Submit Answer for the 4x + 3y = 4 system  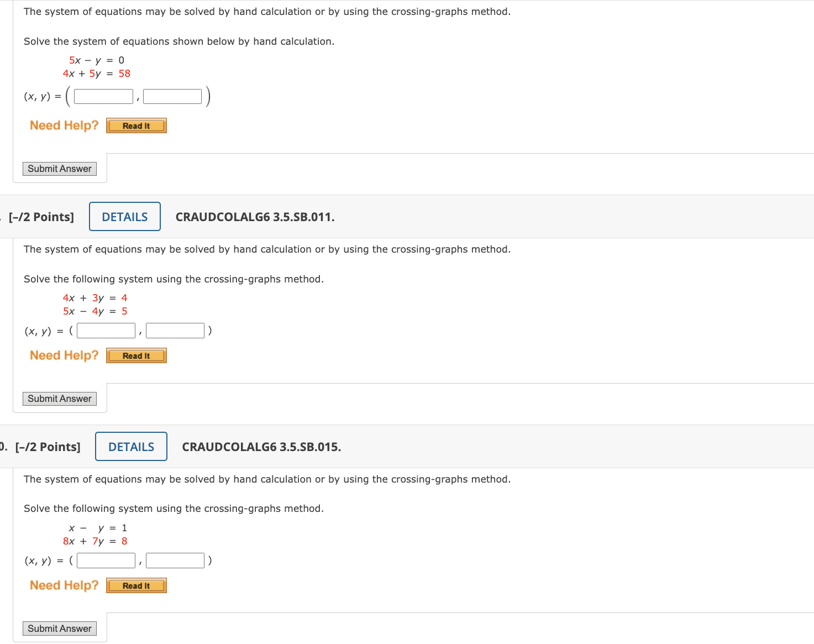(59, 399)
